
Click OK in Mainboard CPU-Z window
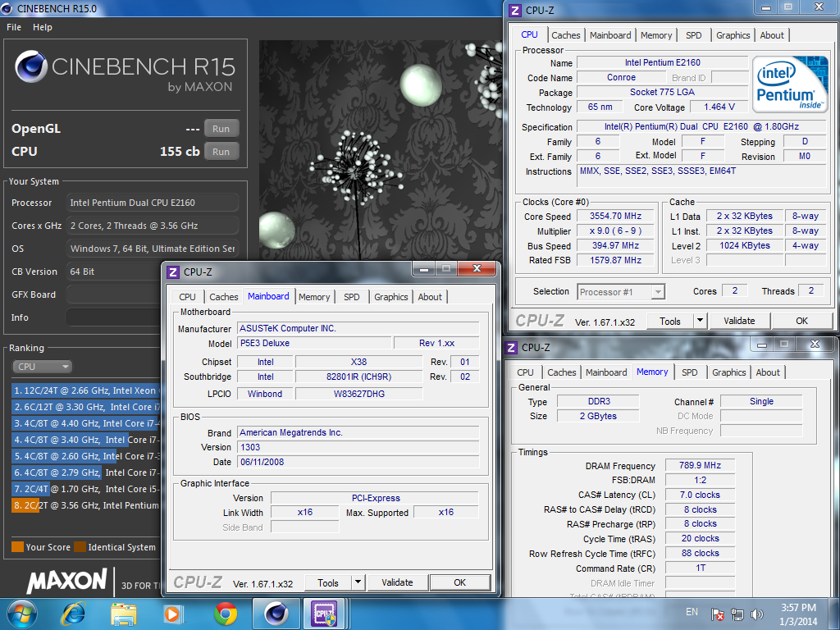pyautogui.click(x=459, y=582)
